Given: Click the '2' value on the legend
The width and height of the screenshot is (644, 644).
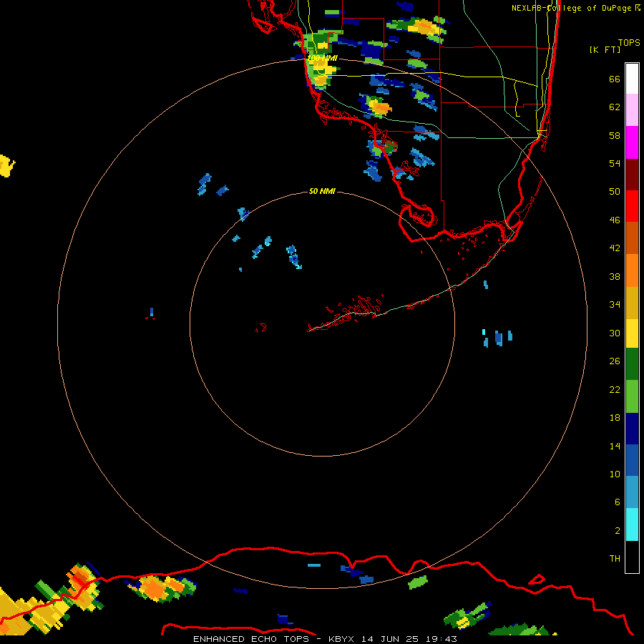Looking at the screenshot, I should [617, 531].
